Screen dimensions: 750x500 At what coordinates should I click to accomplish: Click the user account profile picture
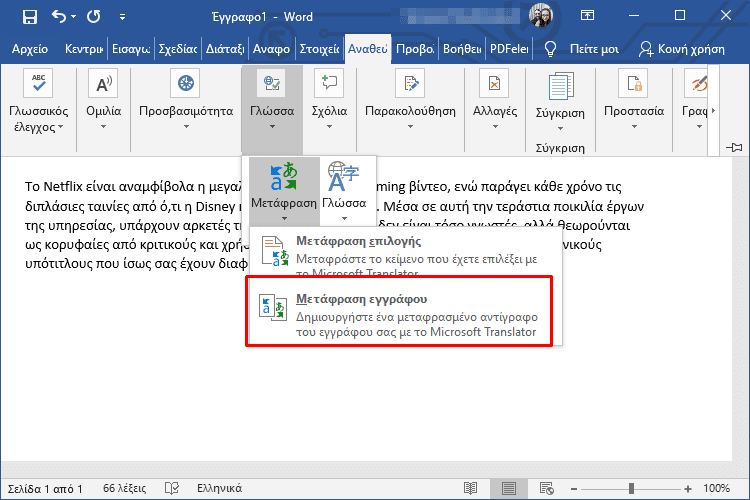(541, 15)
